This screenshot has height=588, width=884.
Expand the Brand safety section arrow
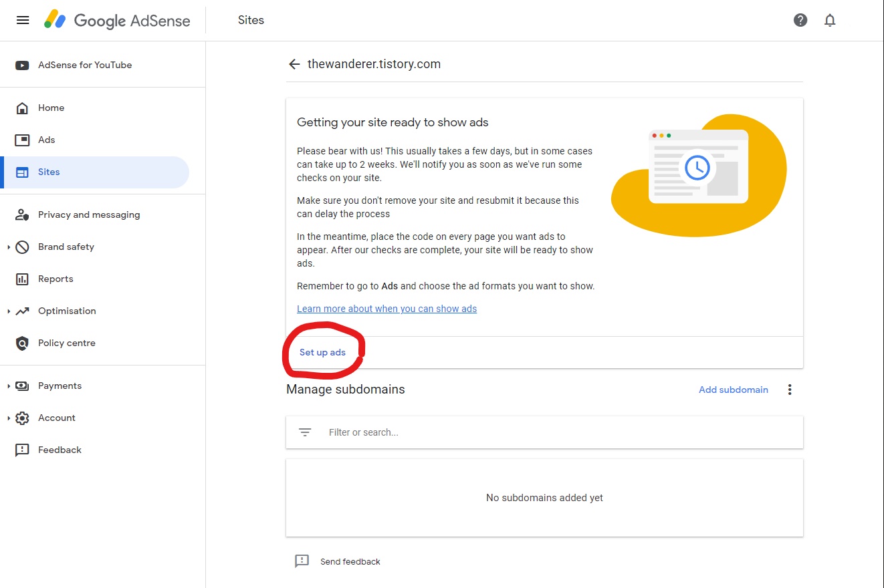click(x=9, y=247)
